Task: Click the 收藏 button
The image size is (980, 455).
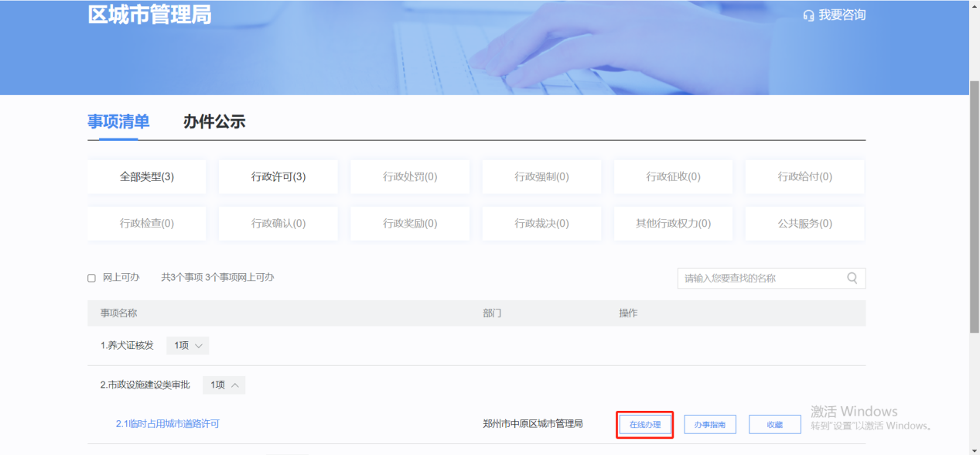Action: pos(774,424)
